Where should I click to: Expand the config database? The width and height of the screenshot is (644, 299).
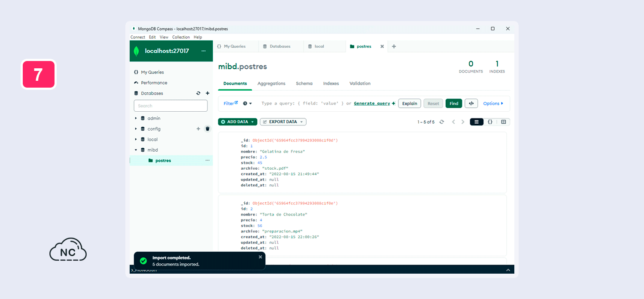tap(136, 129)
